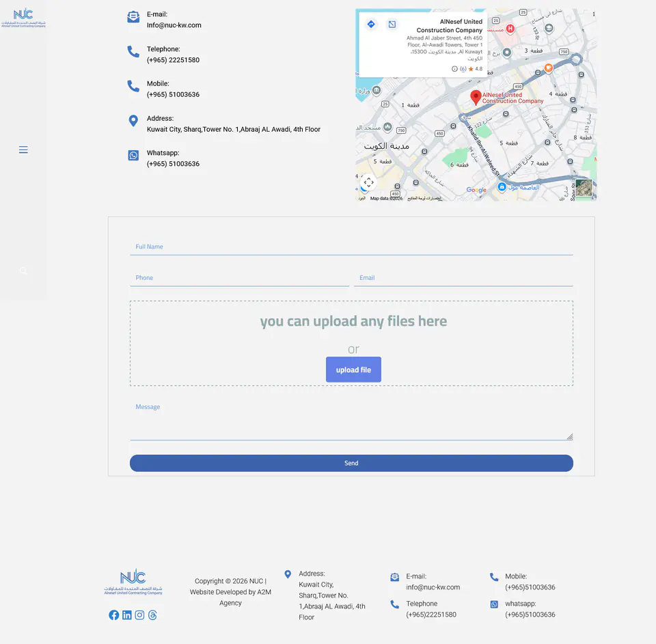Click the footer NUC logo
The image size is (656, 644).
pyautogui.click(x=133, y=582)
